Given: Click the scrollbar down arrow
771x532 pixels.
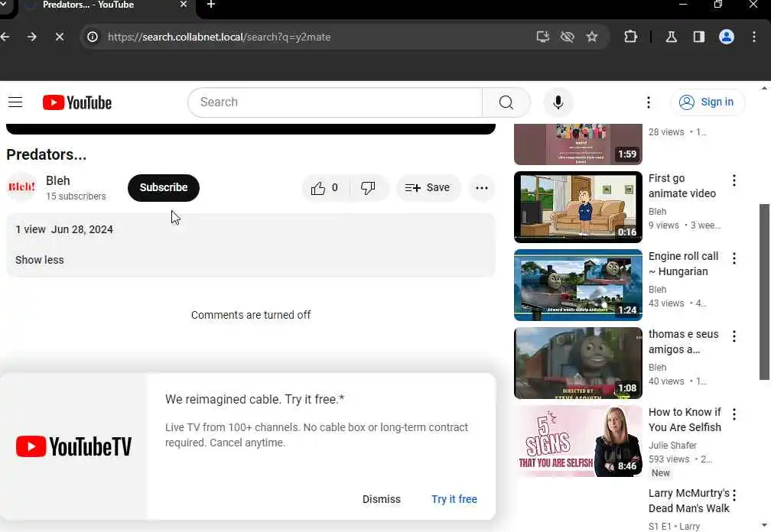Looking at the screenshot, I should 764,526.
